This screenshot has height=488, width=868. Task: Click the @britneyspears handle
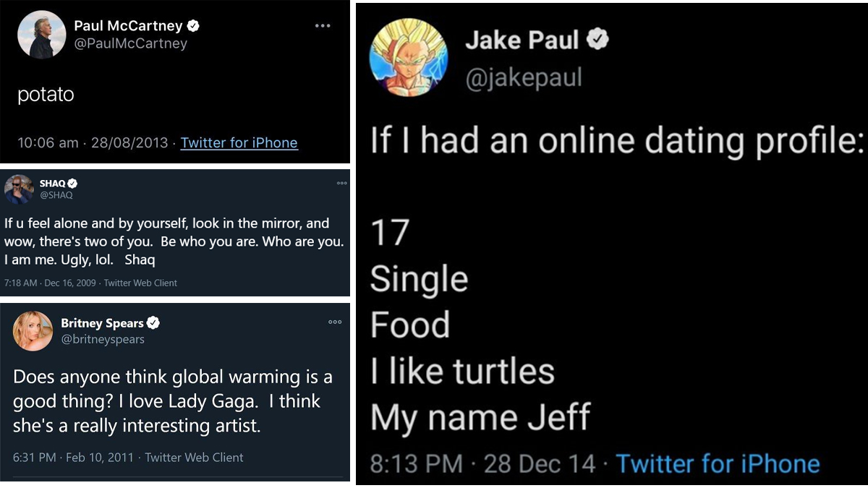pyautogui.click(x=103, y=339)
